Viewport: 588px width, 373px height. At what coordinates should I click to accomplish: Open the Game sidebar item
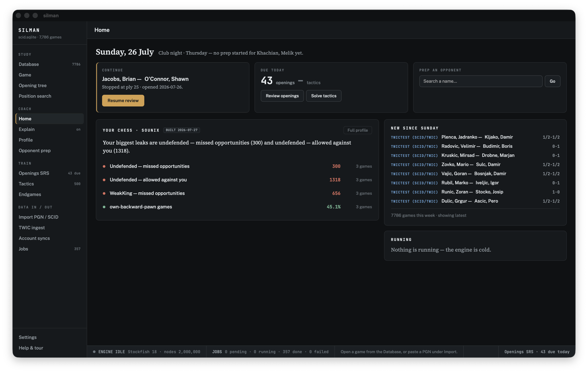coord(49,75)
